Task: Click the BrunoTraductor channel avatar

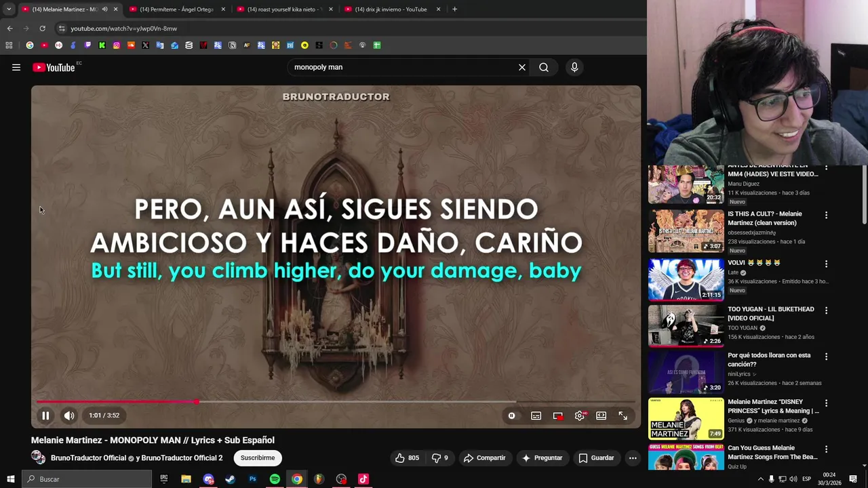Action: click(x=39, y=457)
